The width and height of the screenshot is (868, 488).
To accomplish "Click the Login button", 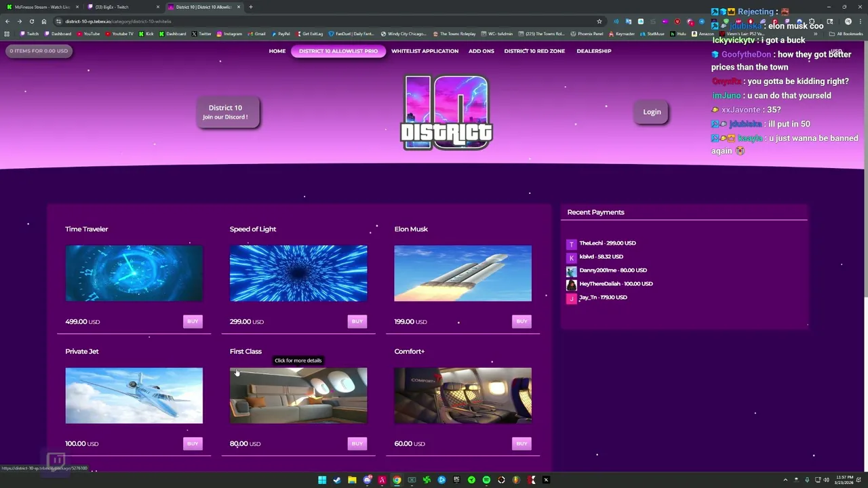I will click(652, 112).
